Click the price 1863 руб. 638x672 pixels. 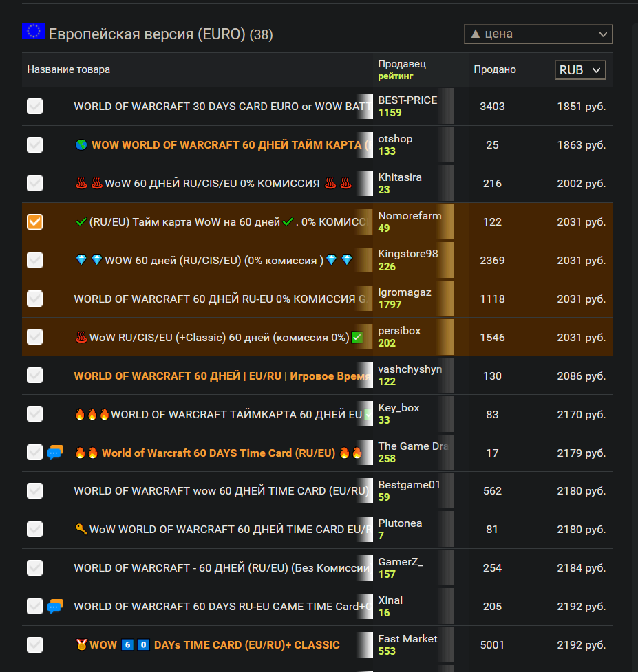click(x=581, y=145)
